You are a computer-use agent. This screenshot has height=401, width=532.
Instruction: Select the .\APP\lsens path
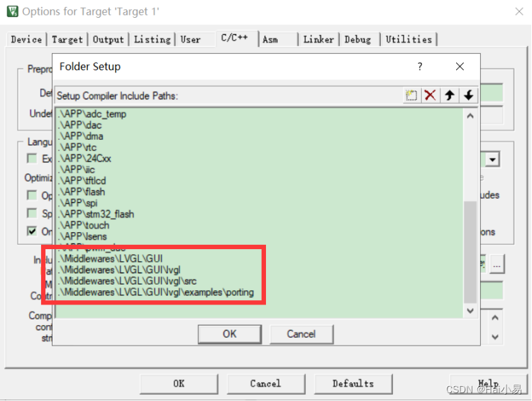[82, 236]
